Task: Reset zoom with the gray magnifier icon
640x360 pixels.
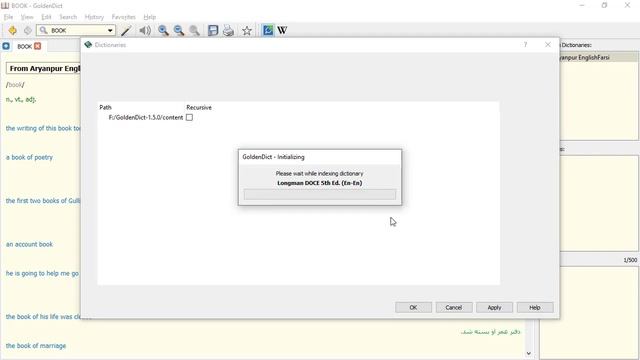Action: coord(194,31)
